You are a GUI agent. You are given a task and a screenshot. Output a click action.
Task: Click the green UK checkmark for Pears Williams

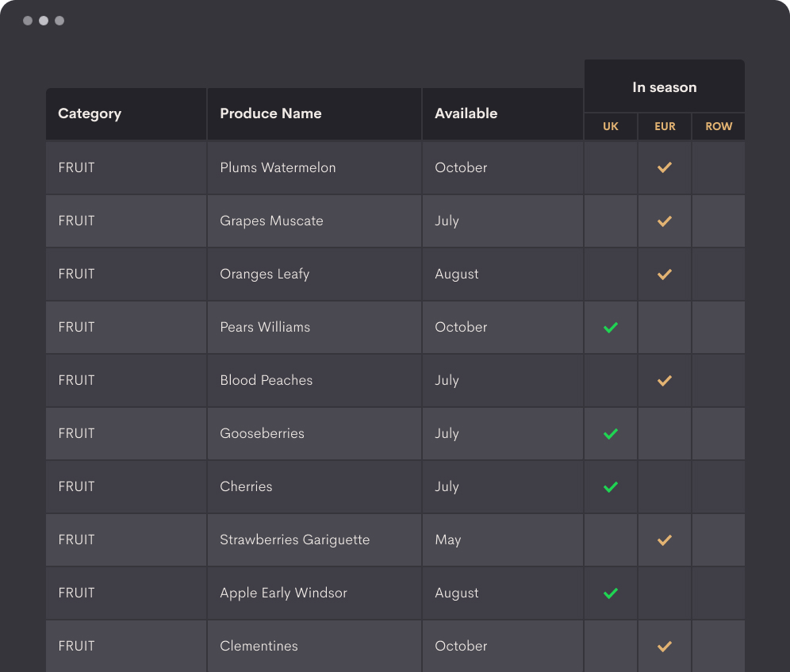pos(611,327)
